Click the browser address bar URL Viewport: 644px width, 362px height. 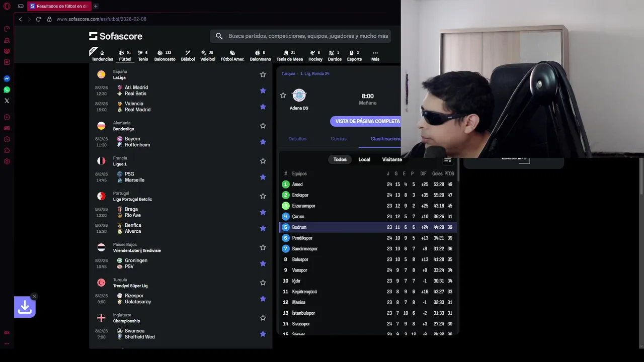tap(101, 19)
